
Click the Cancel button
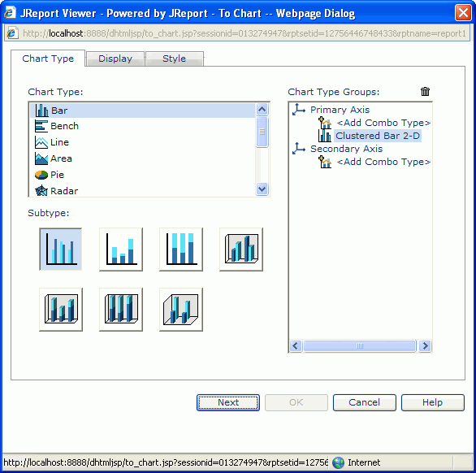(x=364, y=402)
